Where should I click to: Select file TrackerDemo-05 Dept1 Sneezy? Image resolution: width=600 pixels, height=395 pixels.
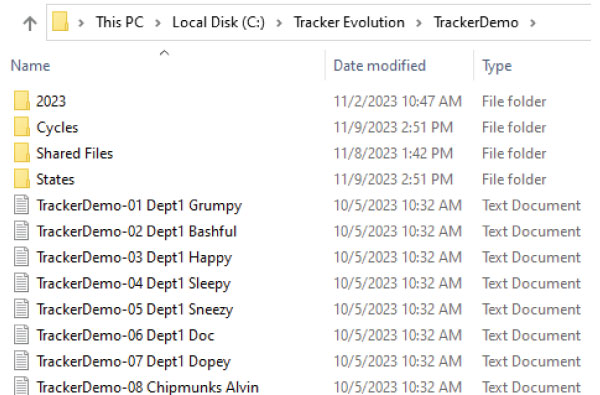pos(134,310)
